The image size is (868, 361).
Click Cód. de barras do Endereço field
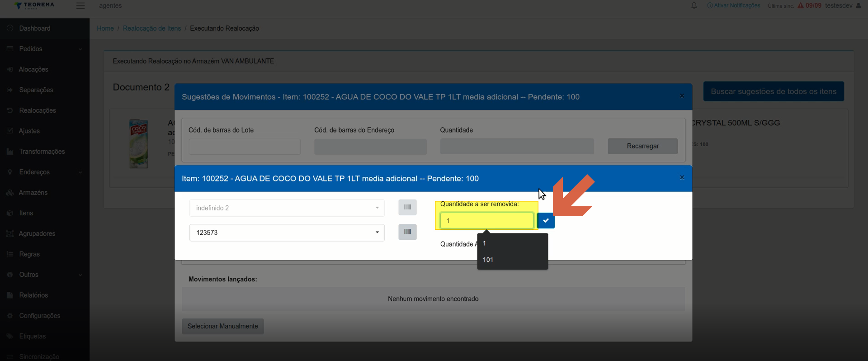[x=370, y=147]
